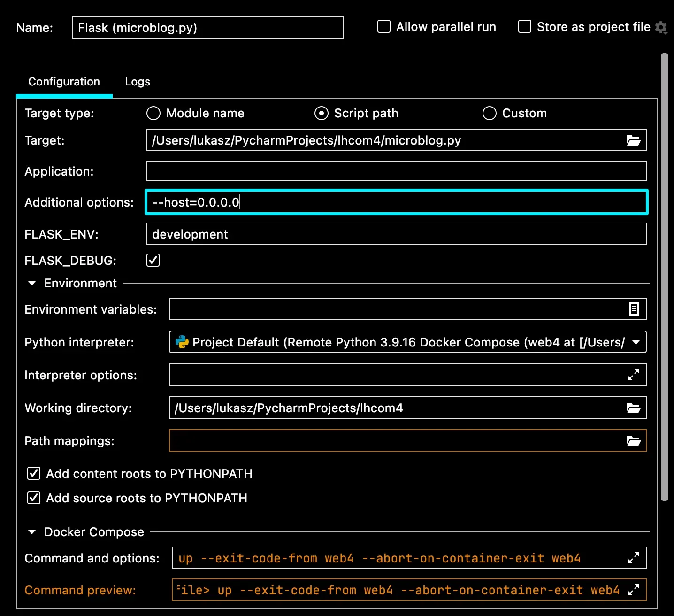Open Path mappings folder icon

(634, 441)
